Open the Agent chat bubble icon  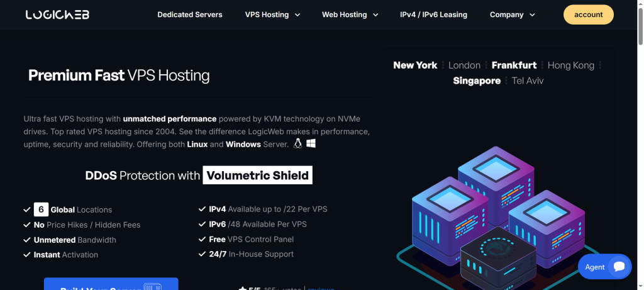[619, 267]
